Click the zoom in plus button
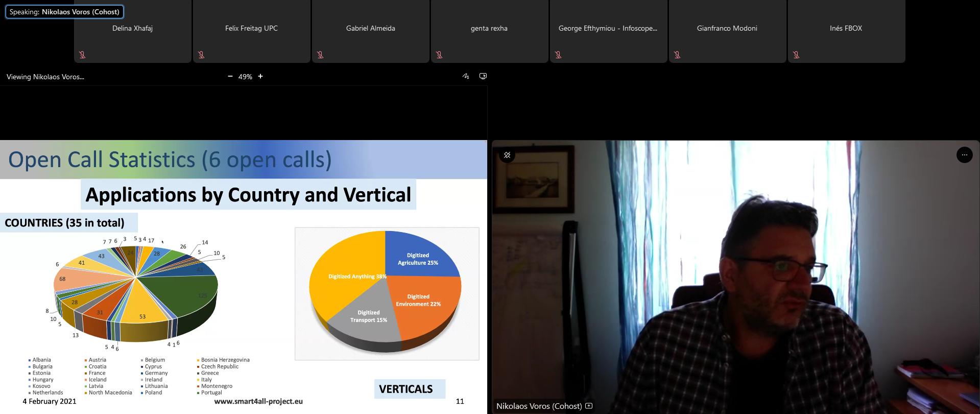The height and width of the screenshot is (414, 980). (260, 76)
